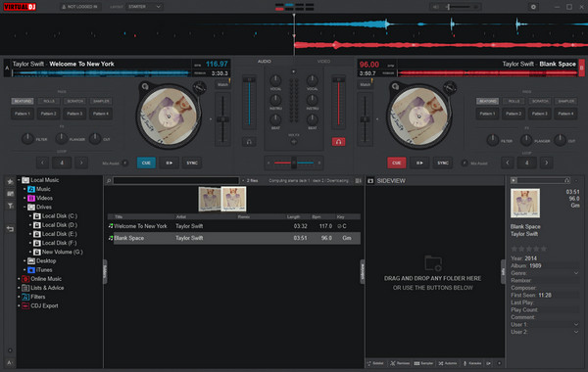Click the Videos folder icon in tree
Image resolution: width=588 pixels, height=372 pixels.
[x=31, y=198]
